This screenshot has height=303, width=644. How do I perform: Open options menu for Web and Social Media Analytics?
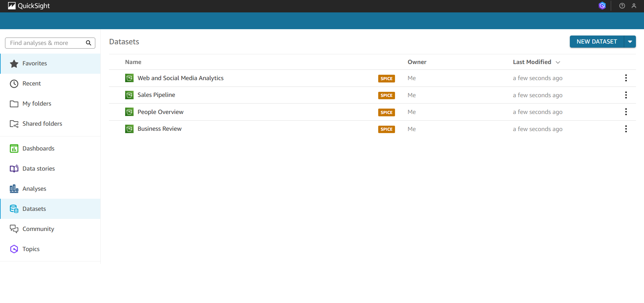pos(626,78)
